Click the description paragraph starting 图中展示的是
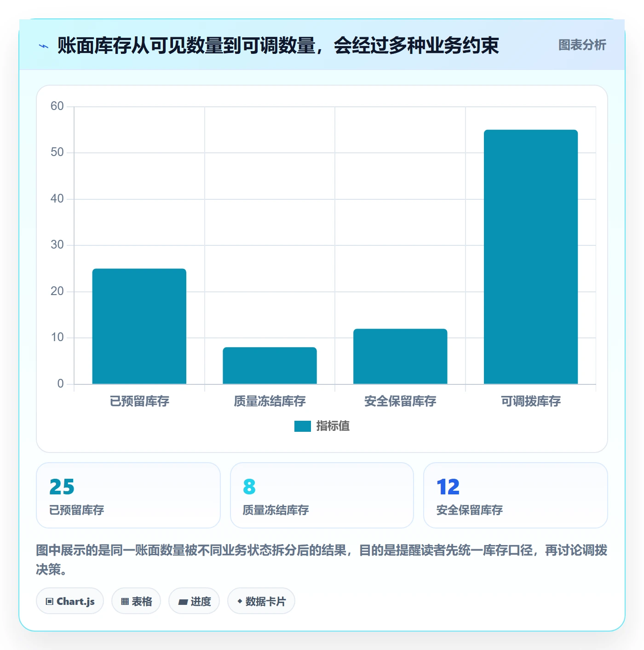644x650 pixels. [322, 560]
